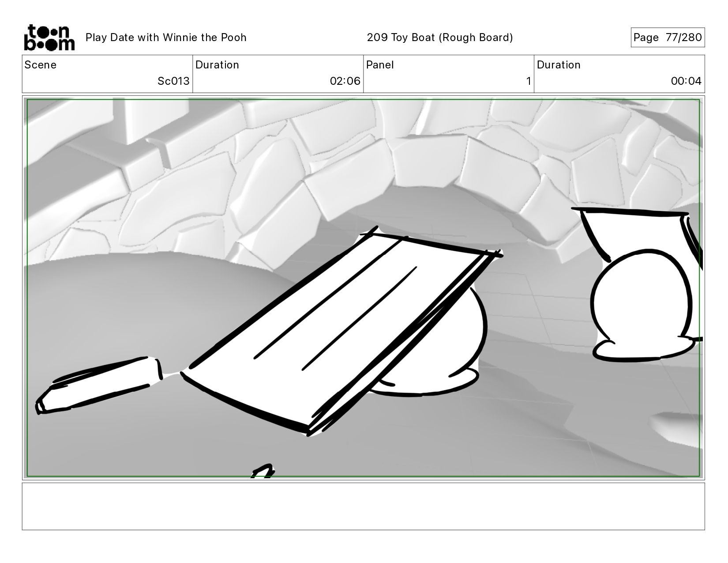Click the storyboard panel drawing
The height and width of the screenshot is (563, 728).
pos(364,288)
